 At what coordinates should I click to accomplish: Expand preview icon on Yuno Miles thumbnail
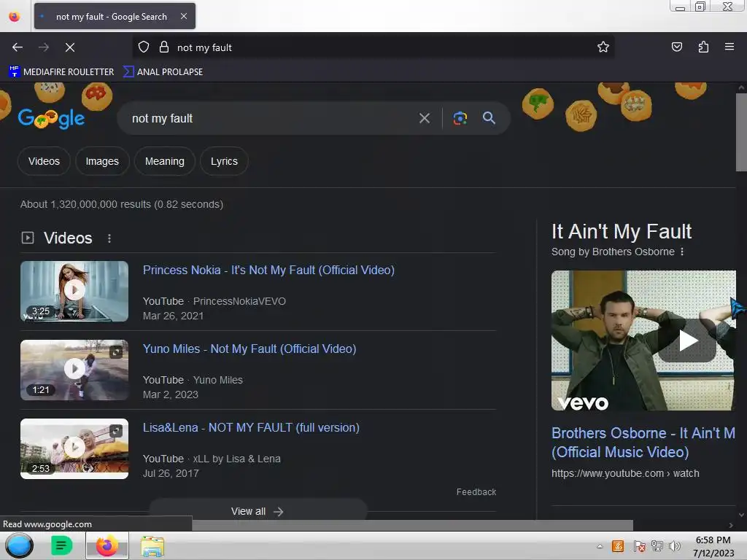116,352
